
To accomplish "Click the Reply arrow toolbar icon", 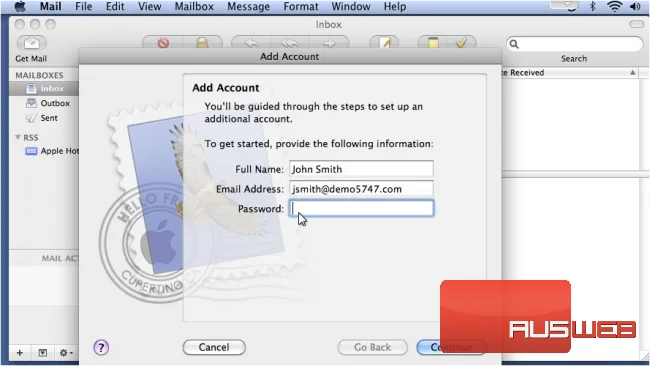I will coord(251,43).
